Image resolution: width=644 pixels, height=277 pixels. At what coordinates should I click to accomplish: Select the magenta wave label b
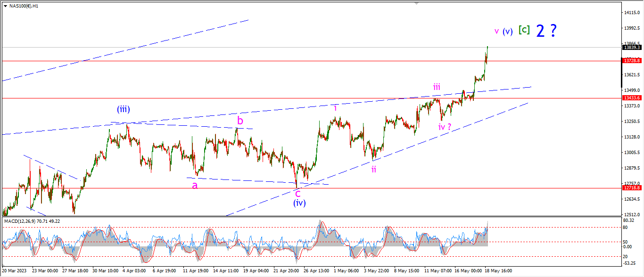240,121
